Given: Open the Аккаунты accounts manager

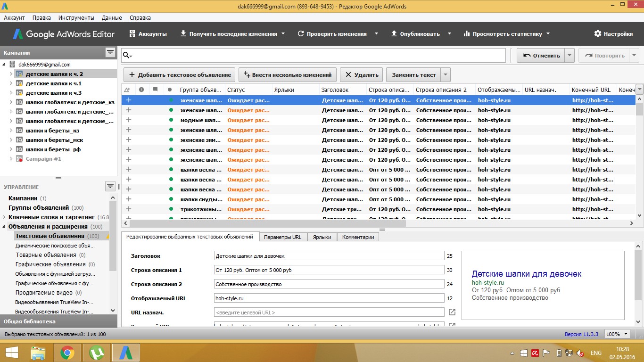Looking at the screenshot, I should coord(148,34).
